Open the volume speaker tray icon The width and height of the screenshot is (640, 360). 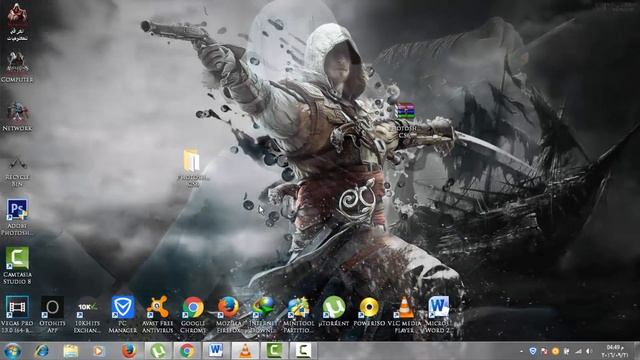click(589, 351)
